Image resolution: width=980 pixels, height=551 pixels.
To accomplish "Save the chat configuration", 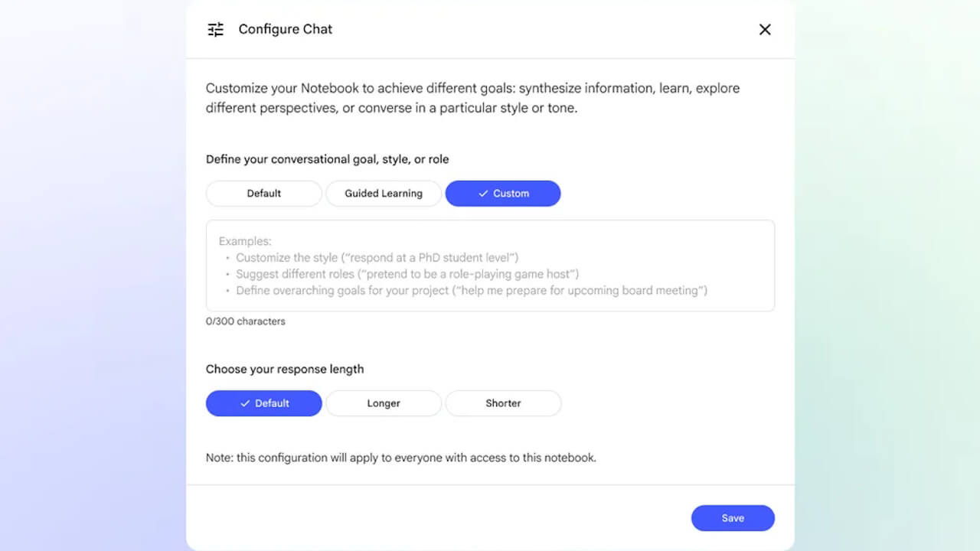I will click(732, 518).
